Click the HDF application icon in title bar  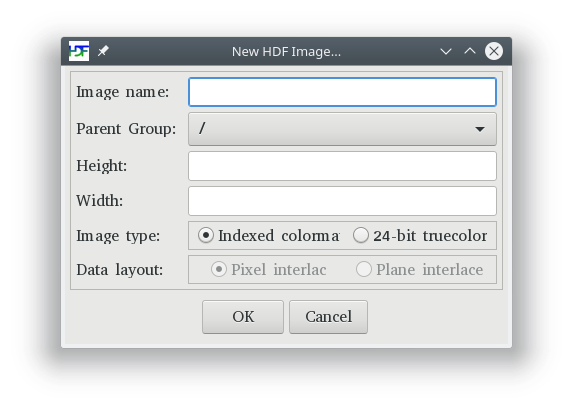click(x=79, y=51)
